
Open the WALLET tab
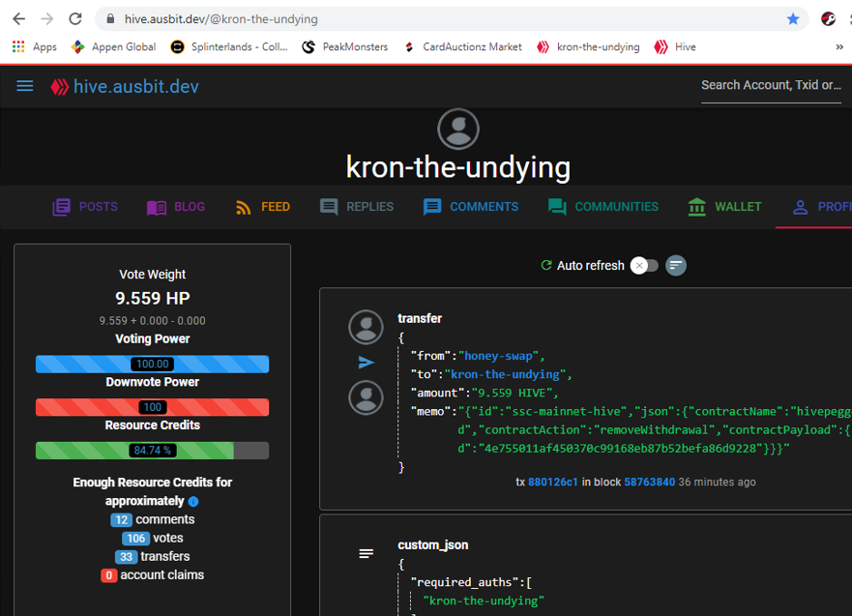(724, 207)
